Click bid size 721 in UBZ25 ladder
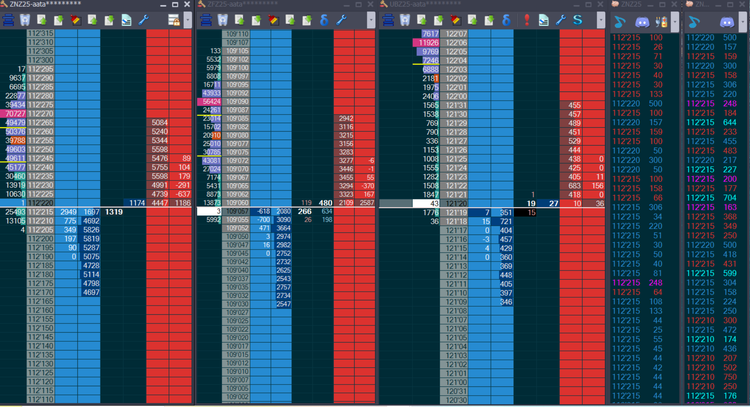750x407 pixels. click(x=503, y=221)
